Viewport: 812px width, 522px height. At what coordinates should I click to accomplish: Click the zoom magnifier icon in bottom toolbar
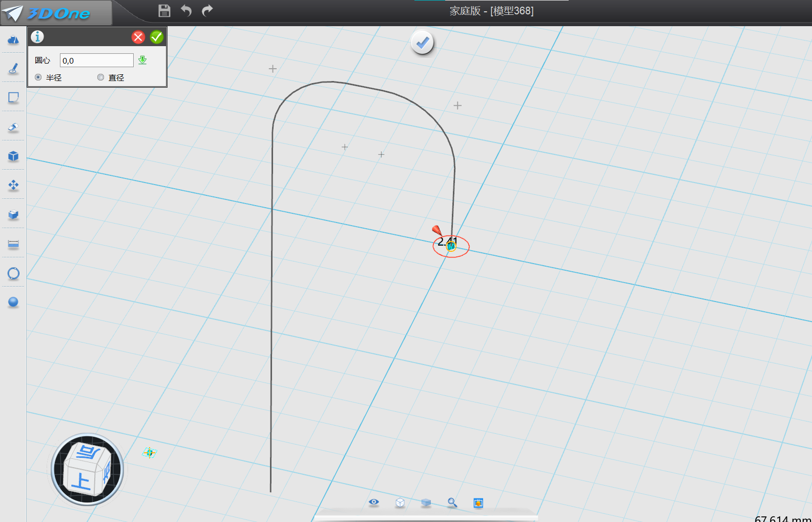[452, 503]
